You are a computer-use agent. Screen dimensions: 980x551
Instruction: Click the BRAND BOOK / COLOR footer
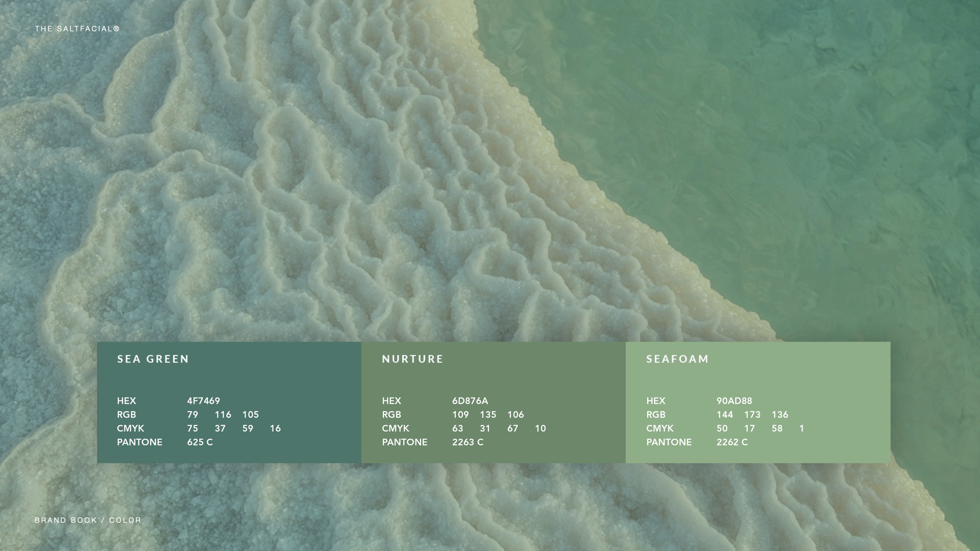88,520
